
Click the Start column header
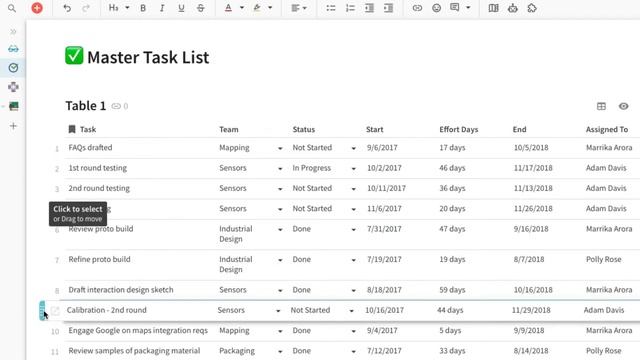374,129
